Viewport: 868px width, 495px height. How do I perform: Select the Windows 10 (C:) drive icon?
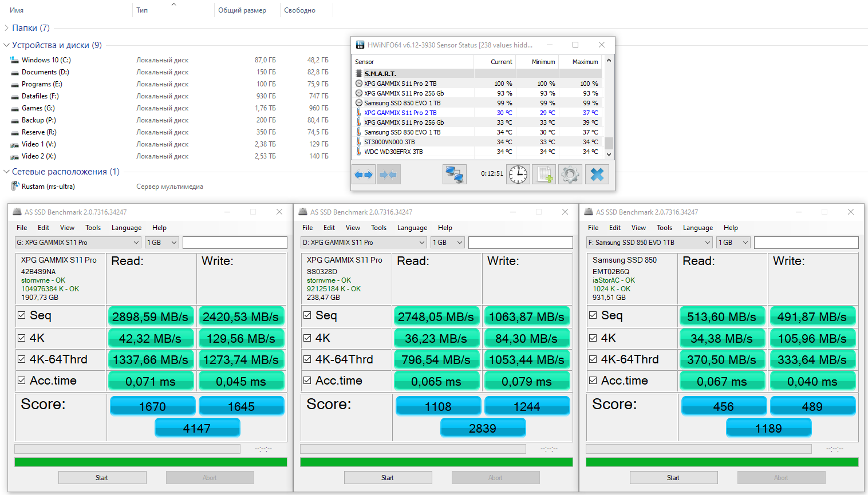pyautogui.click(x=14, y=60)
